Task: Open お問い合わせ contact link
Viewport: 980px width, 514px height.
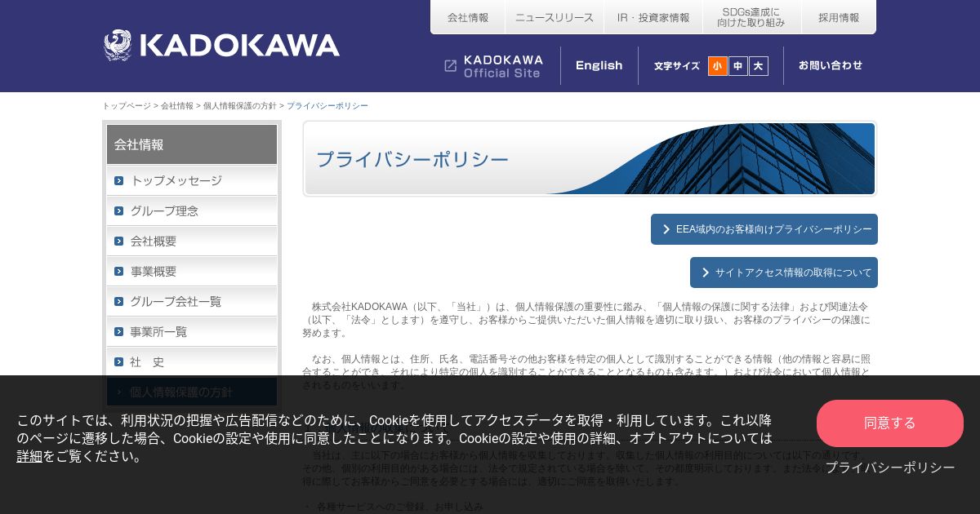Action: [x=831, y=65]
